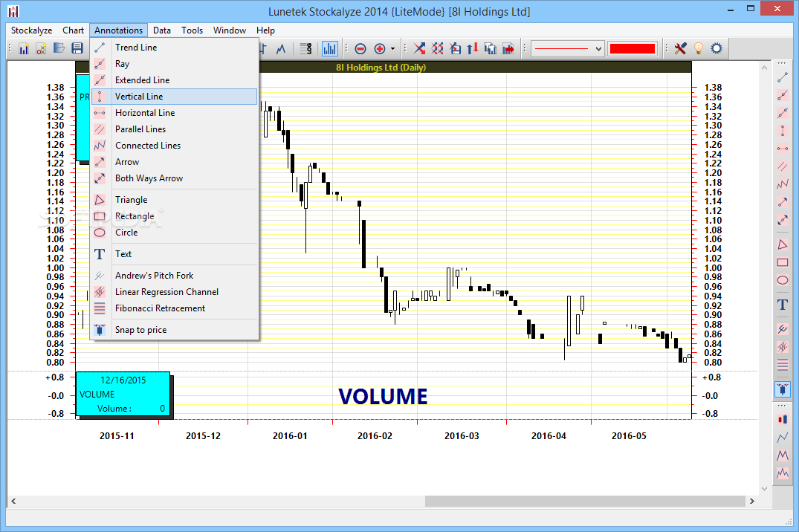Select Trend Line tool in right sidebar
Screen dimensions: 799x532
(x=782, y=77)
